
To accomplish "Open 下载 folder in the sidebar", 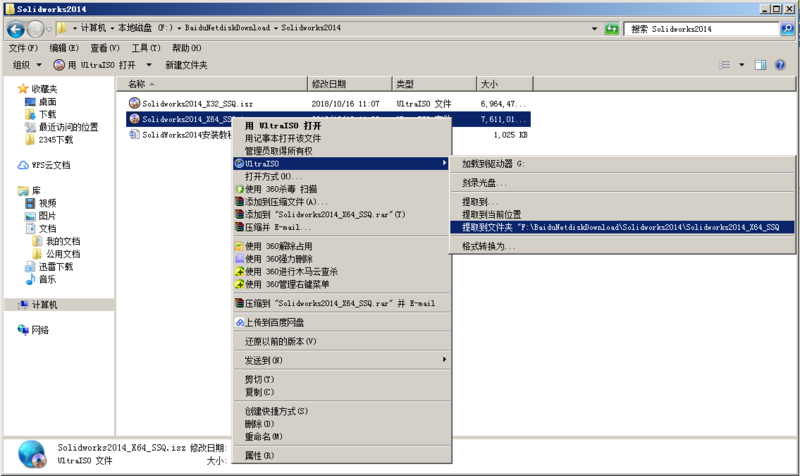I will [41, 114].
